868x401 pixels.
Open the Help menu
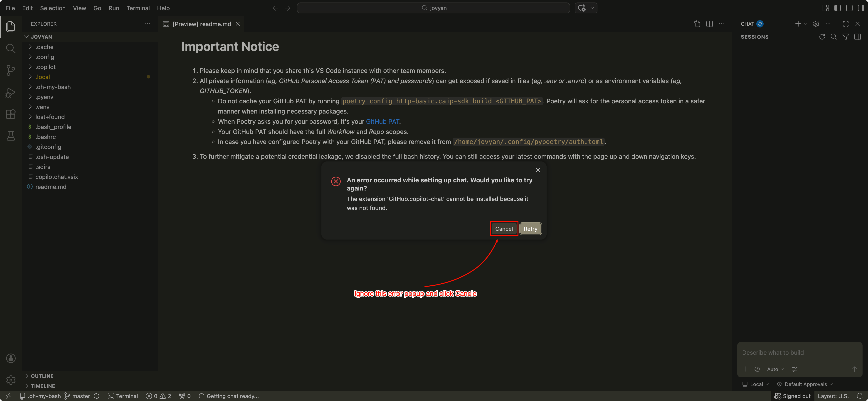point(163,8)
